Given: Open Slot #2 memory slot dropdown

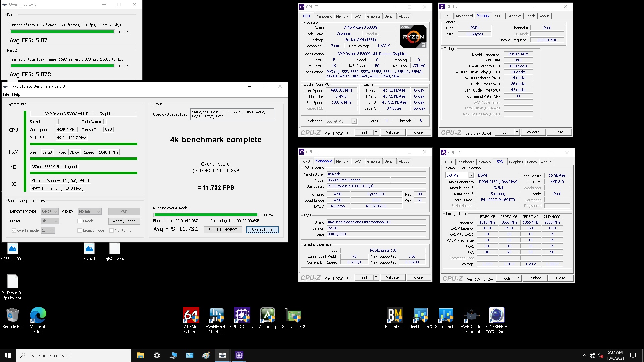Looking at the screenshot, I should pyautogui.click(x=460, y=175).
